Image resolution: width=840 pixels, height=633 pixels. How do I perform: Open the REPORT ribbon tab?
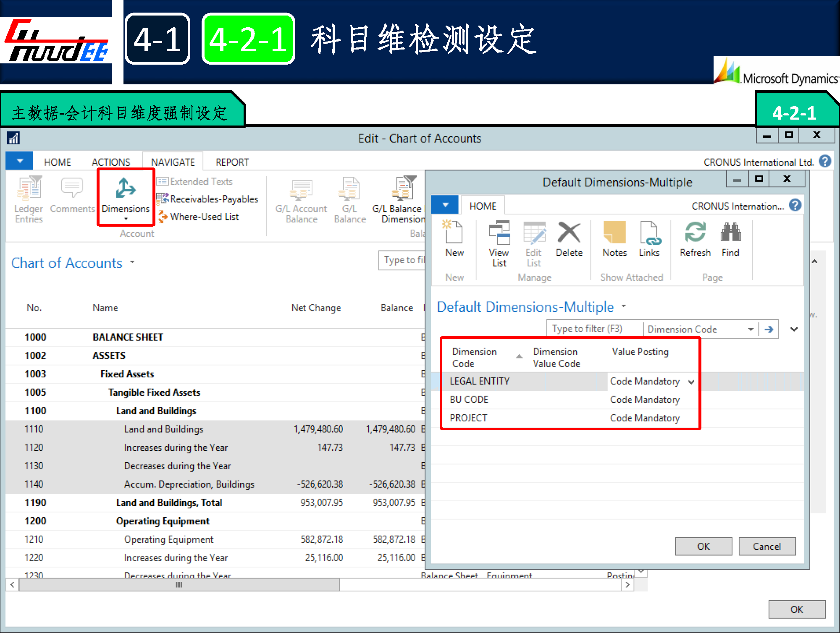point(232,162)
